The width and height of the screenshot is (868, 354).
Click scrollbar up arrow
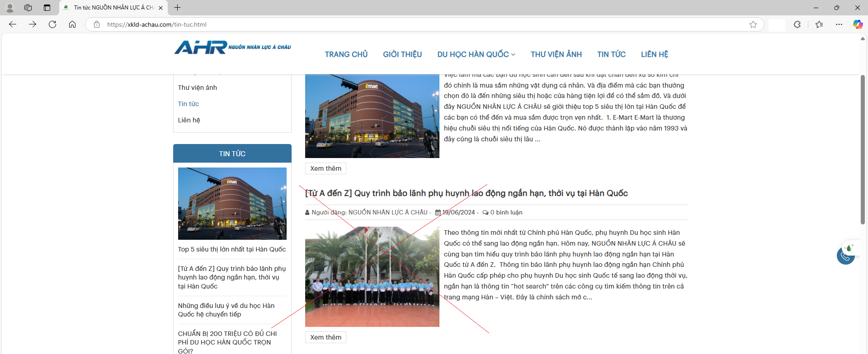point(863,39)
